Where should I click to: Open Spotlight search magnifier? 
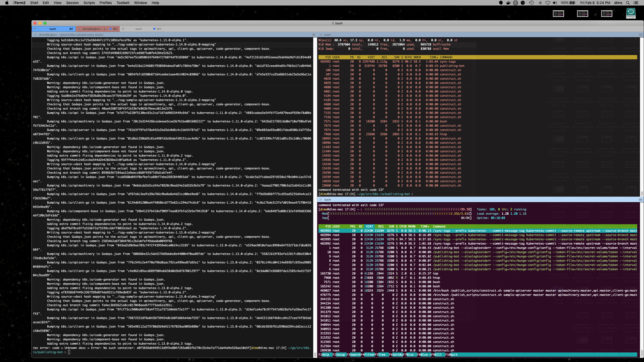[628, 3]
